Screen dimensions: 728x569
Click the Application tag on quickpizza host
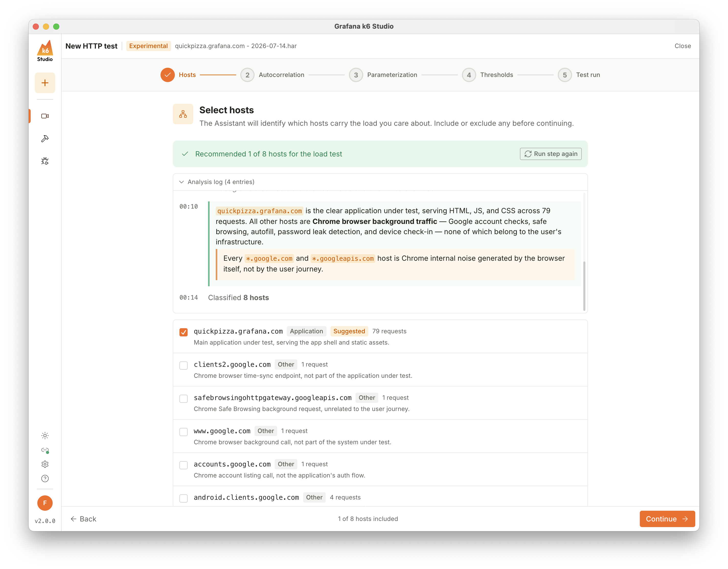pyautogui.click(x=306, y=331)
